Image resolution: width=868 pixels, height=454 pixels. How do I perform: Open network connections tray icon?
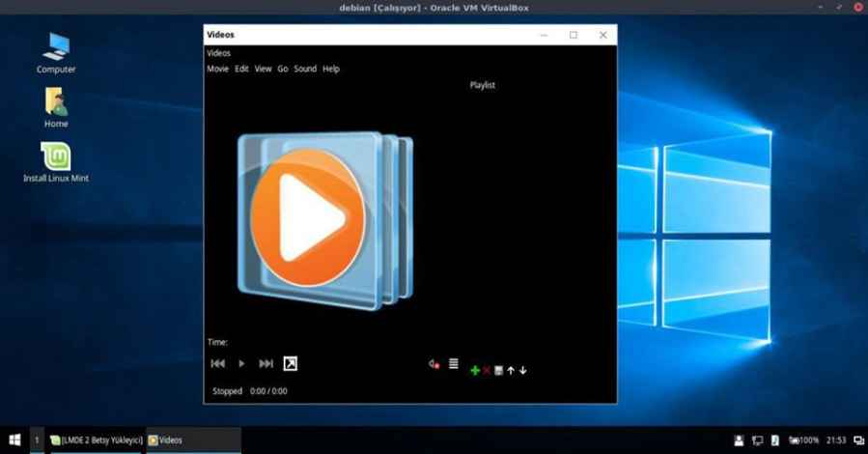click(757, 440)
